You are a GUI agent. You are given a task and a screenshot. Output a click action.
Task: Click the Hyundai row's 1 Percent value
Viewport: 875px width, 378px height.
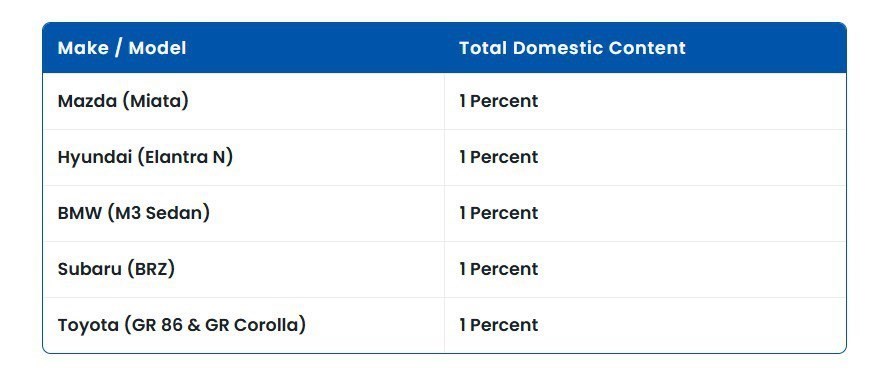coord(499,157)
